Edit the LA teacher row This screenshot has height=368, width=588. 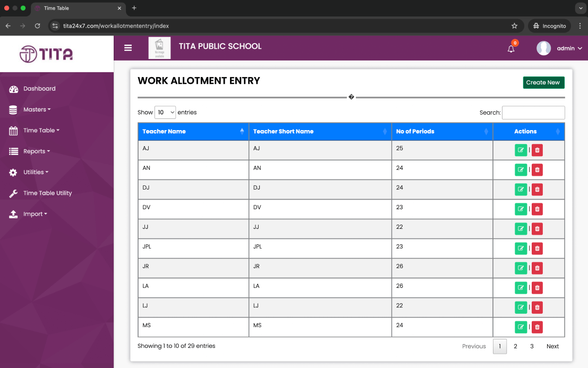click(521, 288)
